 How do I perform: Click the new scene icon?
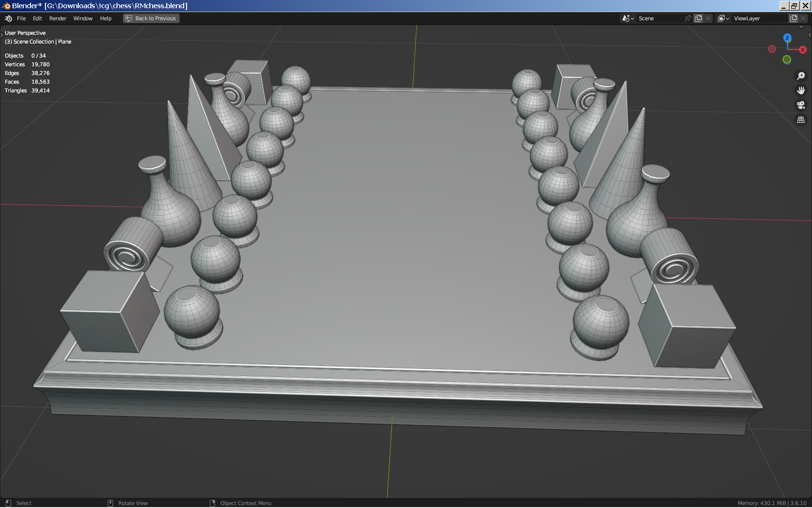(x=698, y=18)
